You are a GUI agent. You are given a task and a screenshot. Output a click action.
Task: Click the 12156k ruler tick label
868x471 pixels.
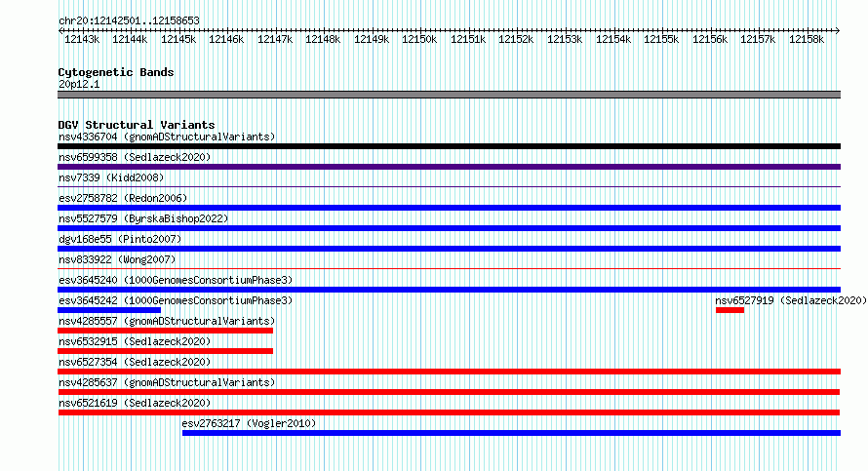click(x=710, y=39)
